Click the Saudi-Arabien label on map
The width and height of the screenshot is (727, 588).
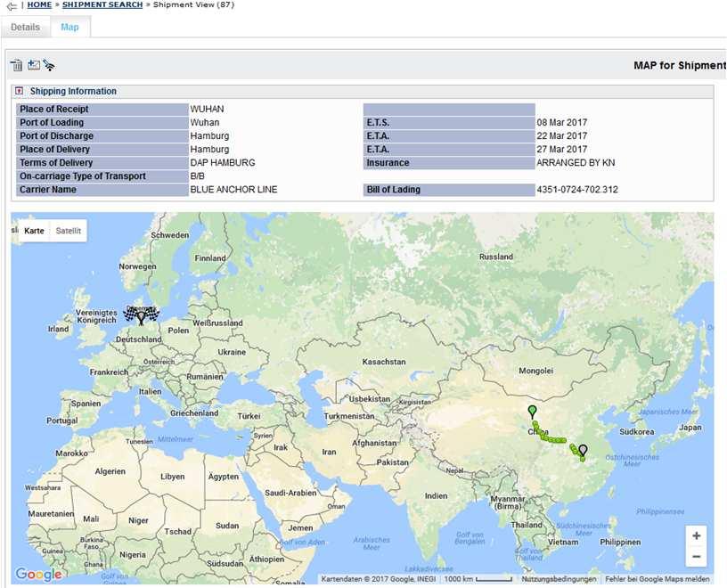(x=290, y=493)
